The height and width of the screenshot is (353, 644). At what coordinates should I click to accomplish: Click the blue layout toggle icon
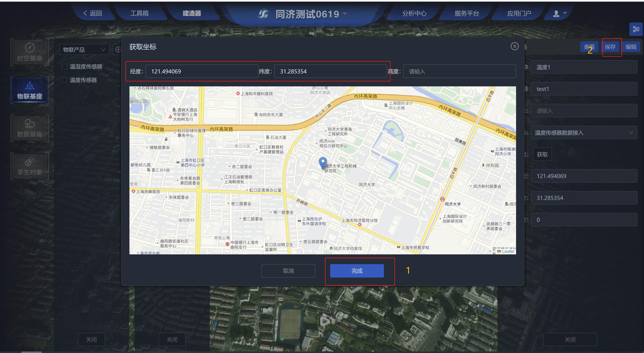636,29
